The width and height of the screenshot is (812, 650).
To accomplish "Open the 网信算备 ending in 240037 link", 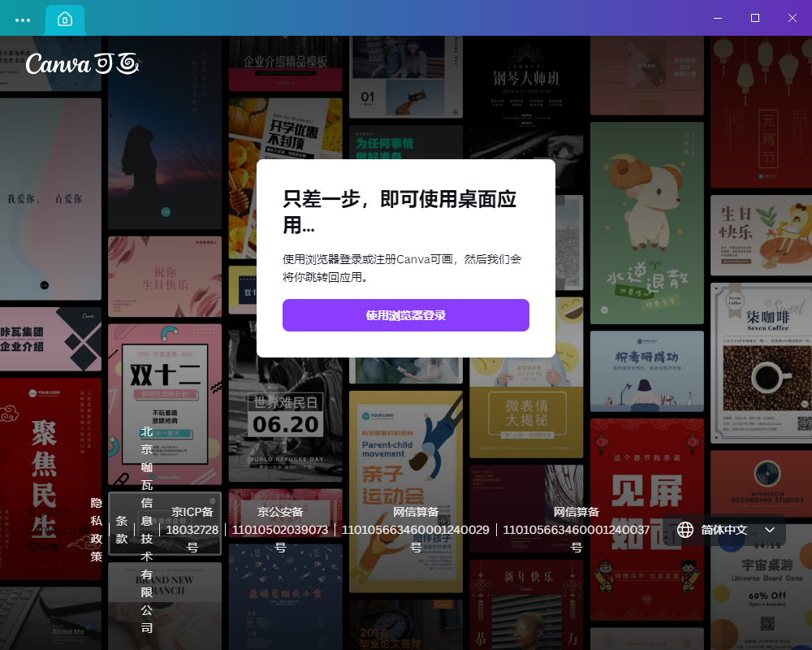I will click(577, 530).
